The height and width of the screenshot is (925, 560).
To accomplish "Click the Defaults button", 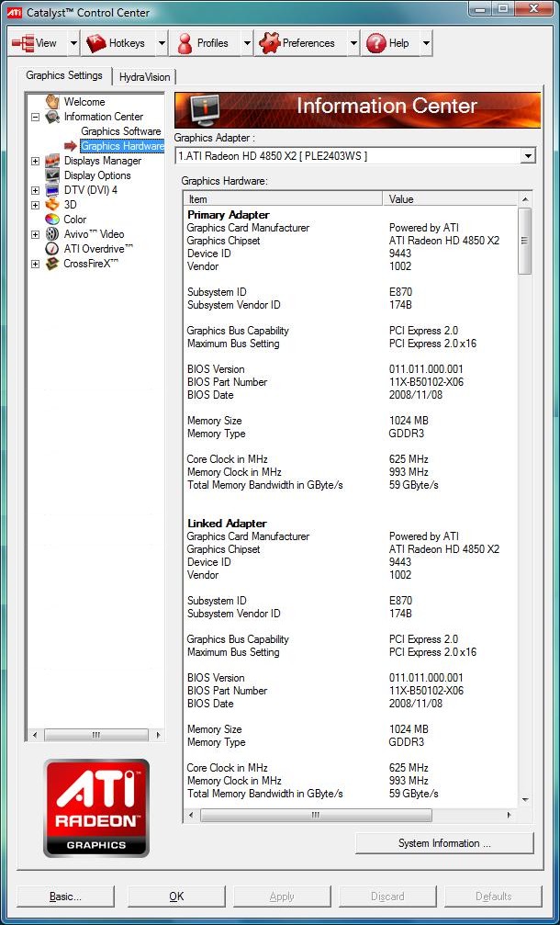I will pos(493,897).
